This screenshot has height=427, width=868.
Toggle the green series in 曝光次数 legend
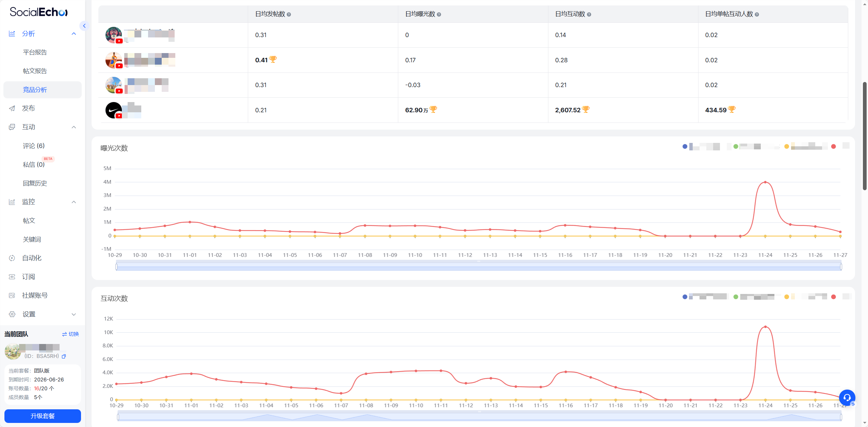(x=736, y=147)
